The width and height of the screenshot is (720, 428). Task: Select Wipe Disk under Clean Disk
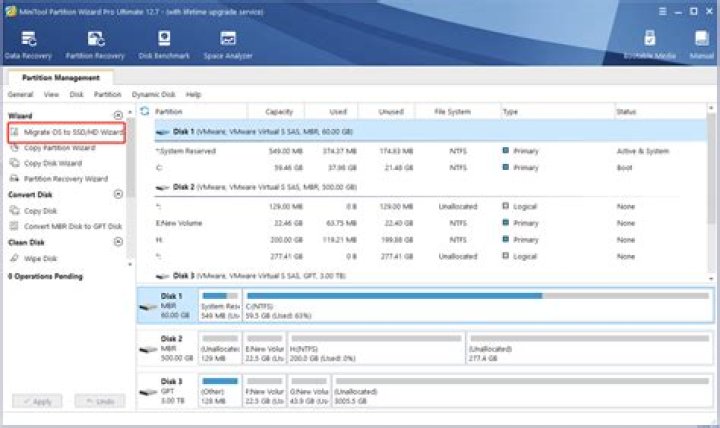[x=34, y=259]
